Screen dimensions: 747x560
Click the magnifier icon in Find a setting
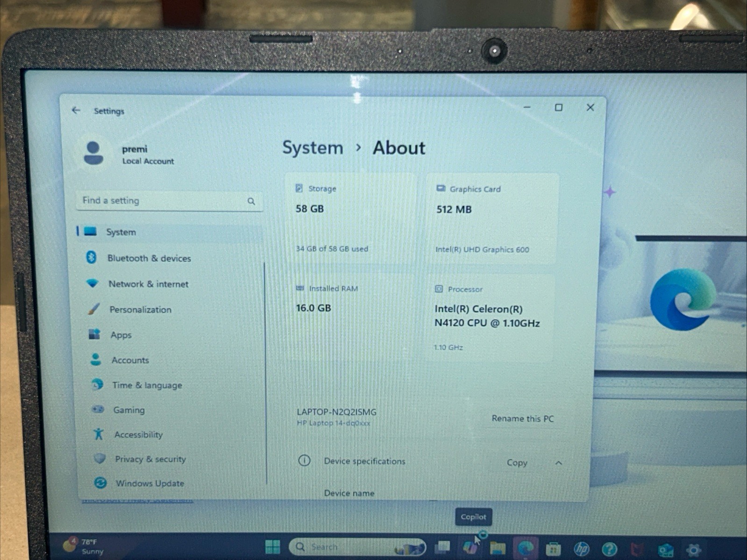[251, 201]
